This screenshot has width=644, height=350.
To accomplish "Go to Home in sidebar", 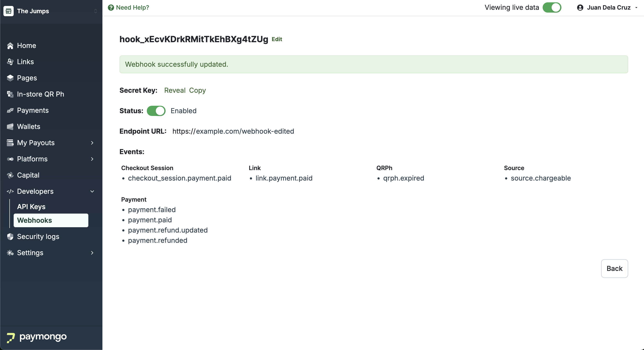I will point(27,46).
